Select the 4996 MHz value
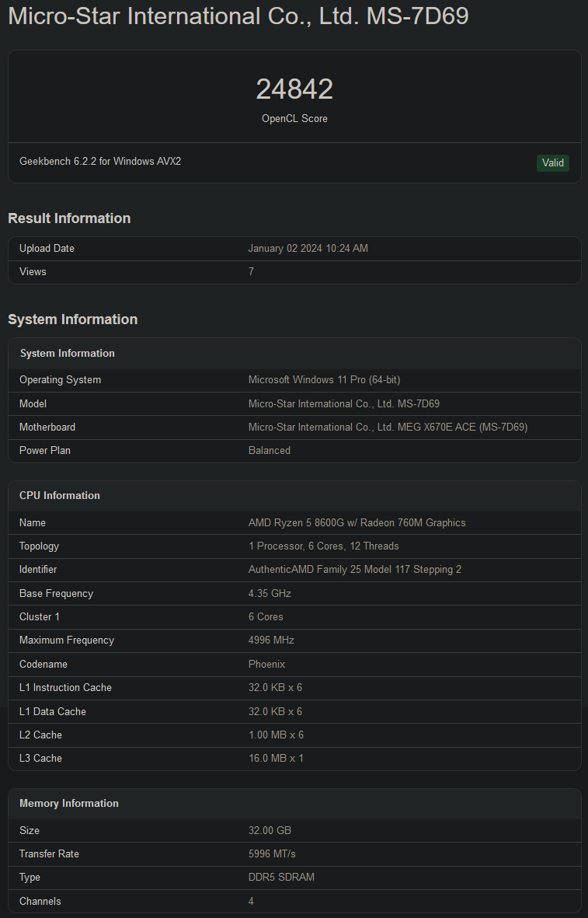The width and height of the screenshot is (588, 918). point(271,641)
